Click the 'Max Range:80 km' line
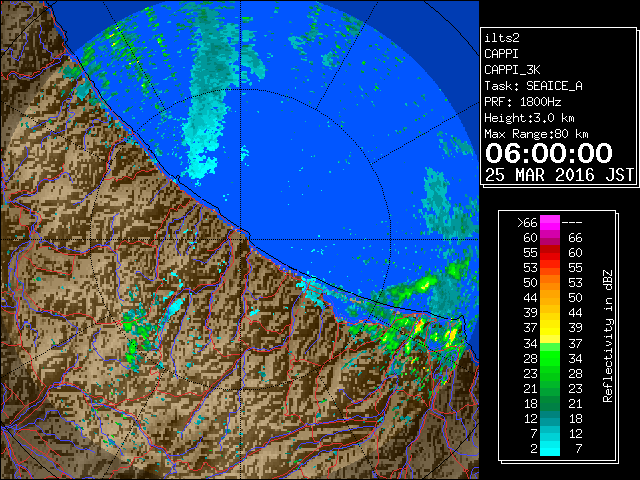 pos(536,134)
